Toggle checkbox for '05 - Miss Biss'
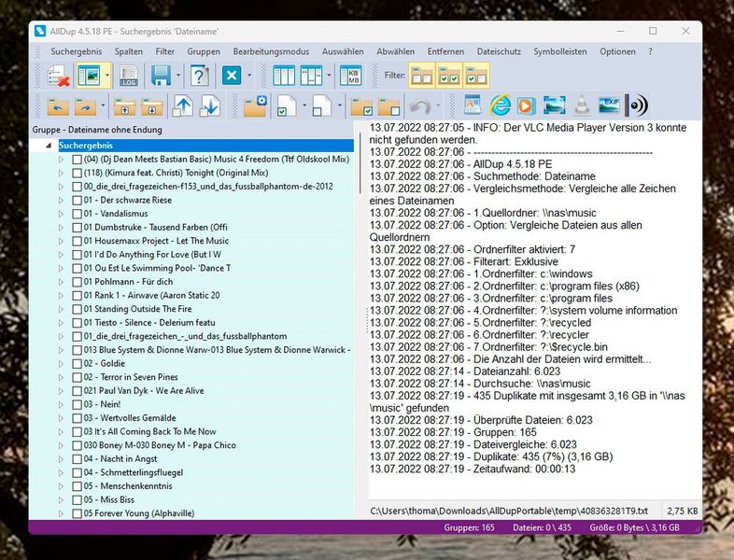The image size is (734, 560). coord(77,499)
